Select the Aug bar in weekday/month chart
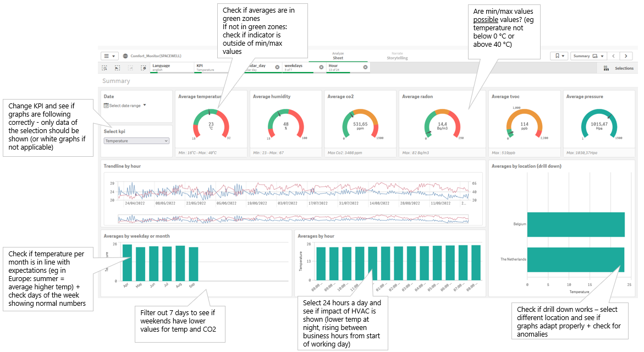The height and width of the screenshot is (352, 644). [x=180, y=263]
